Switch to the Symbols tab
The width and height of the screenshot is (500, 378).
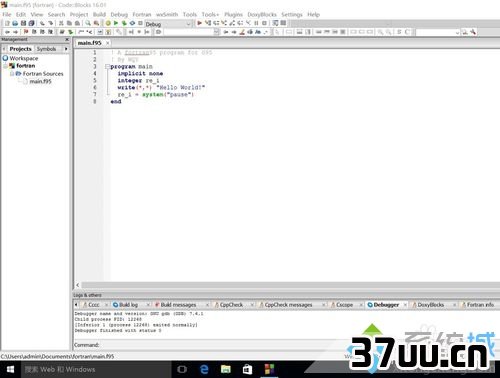46,49
